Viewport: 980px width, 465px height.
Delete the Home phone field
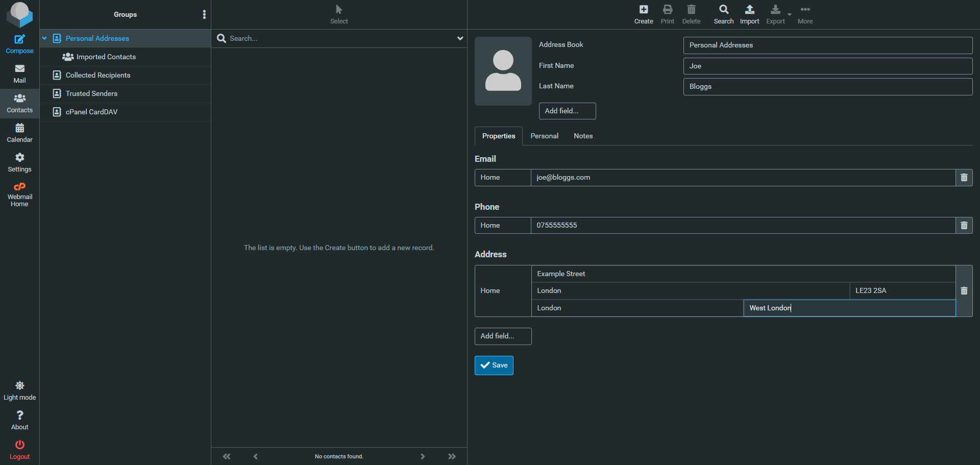pos(964,226)
